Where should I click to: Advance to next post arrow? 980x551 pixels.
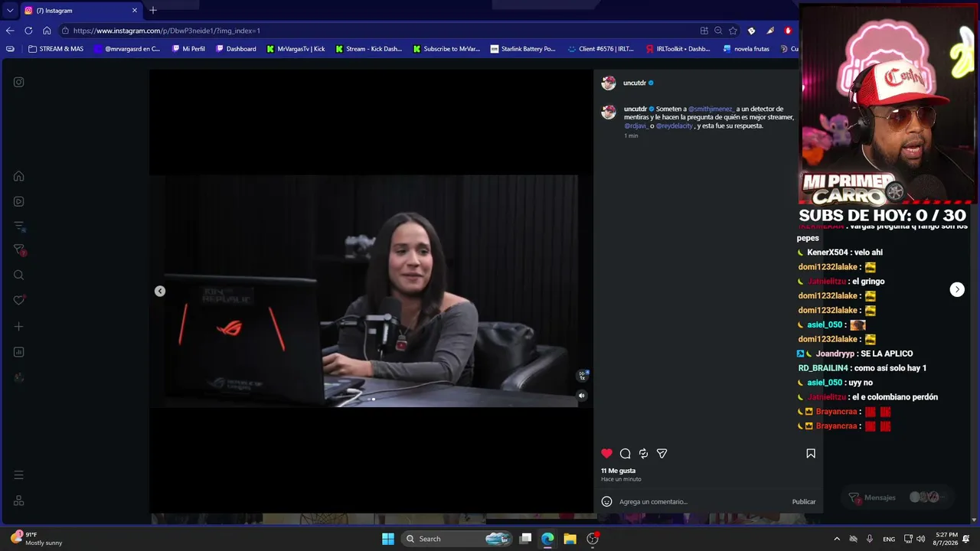pos(957,289)
